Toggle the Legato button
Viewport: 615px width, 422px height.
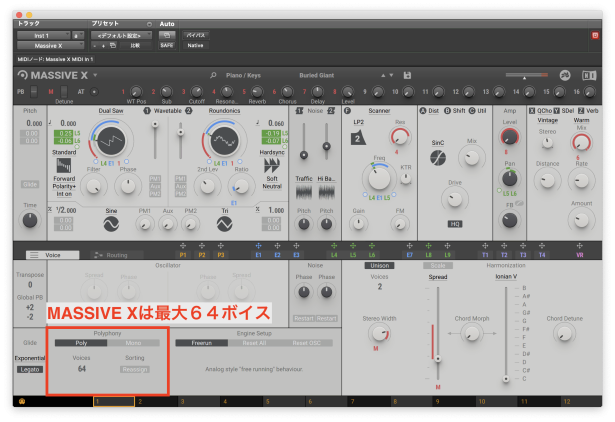30,369
